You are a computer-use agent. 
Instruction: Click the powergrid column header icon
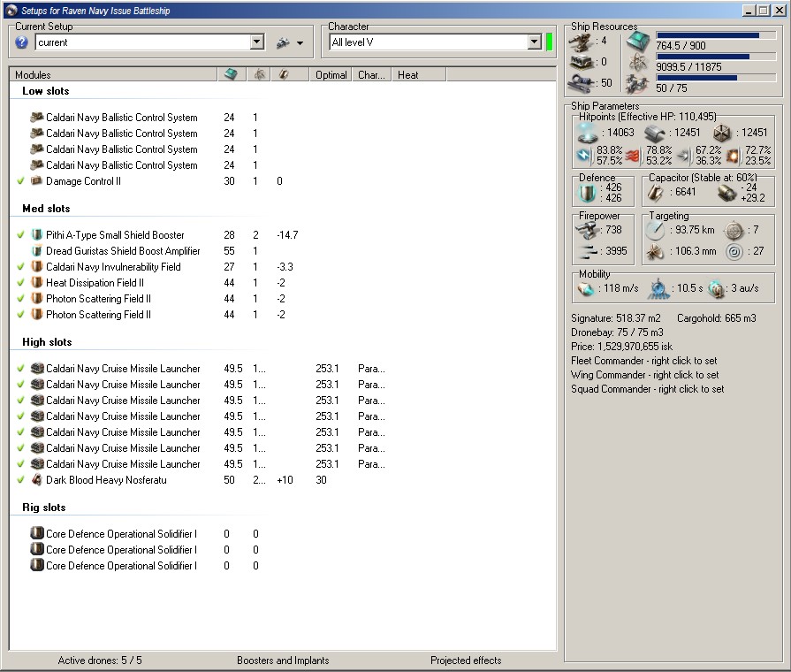click(x=259, y=75)
